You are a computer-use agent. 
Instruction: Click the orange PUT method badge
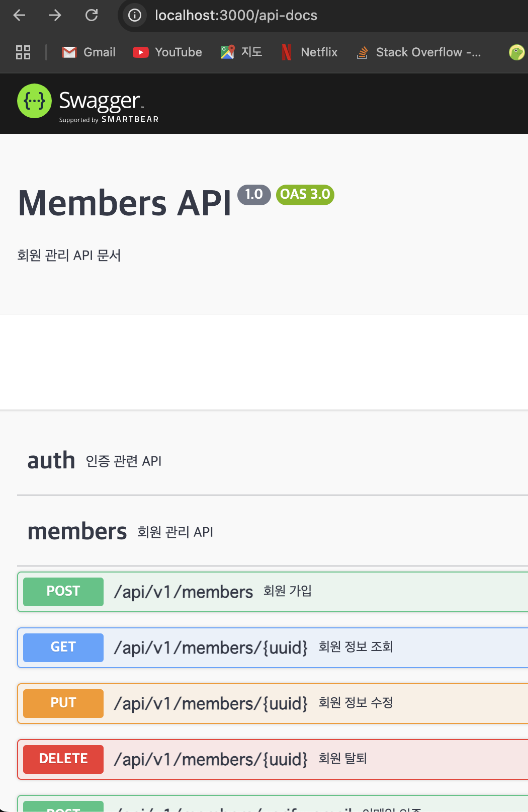63,703
